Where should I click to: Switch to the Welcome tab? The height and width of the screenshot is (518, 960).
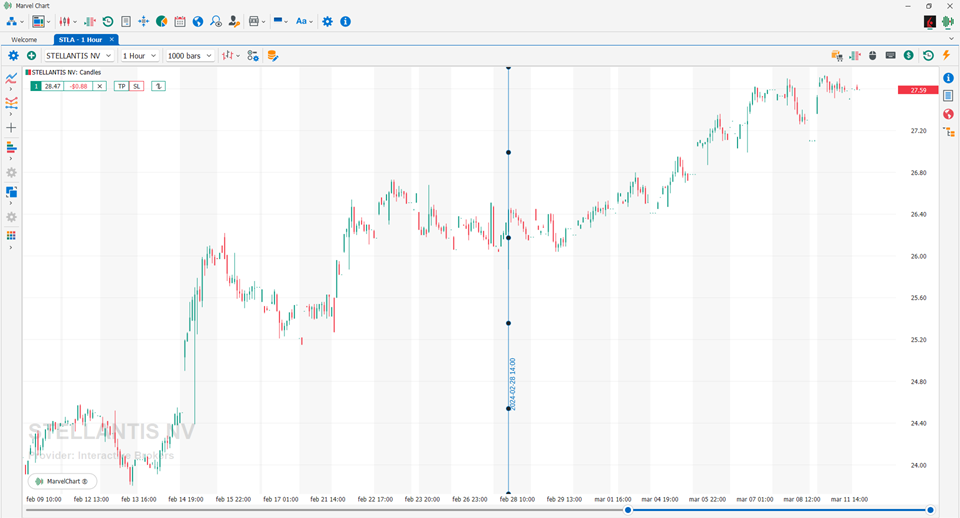tap(24, 39)
